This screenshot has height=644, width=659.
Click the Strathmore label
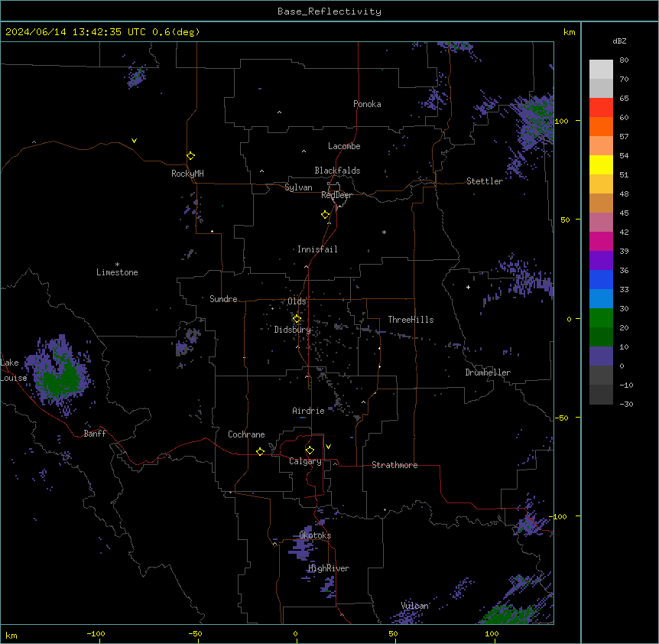(394, 465)
